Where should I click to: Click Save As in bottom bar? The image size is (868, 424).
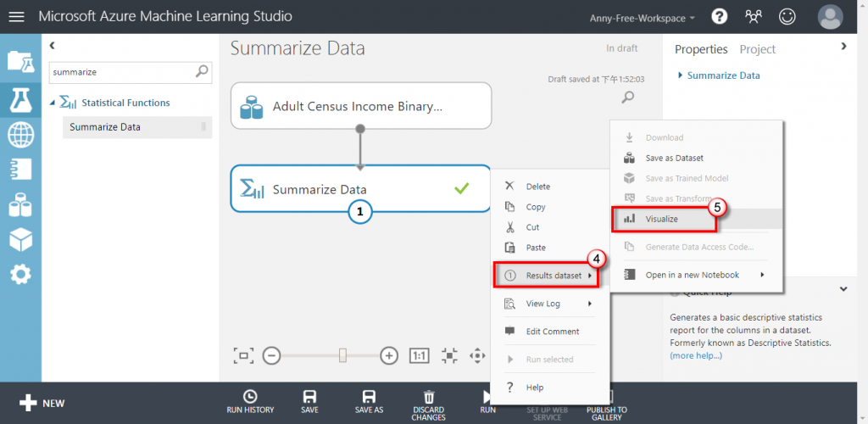tap(369, 403)
